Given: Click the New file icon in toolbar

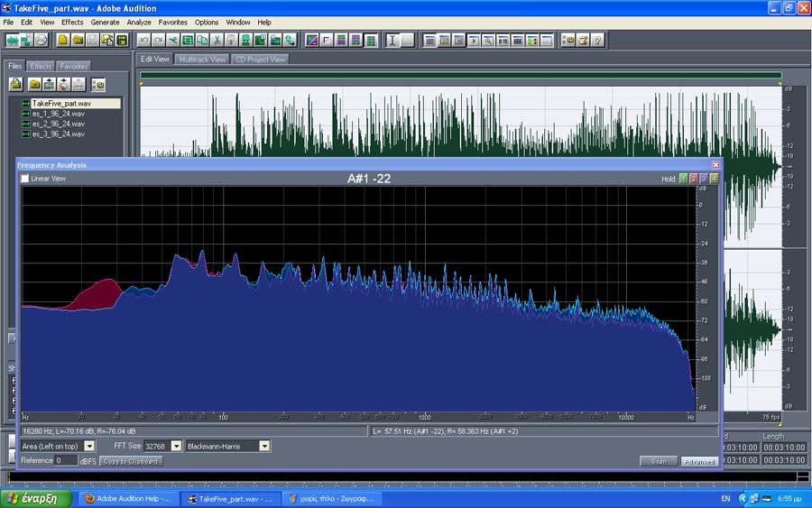Looking at the screenshot, I should pos(63,41).
